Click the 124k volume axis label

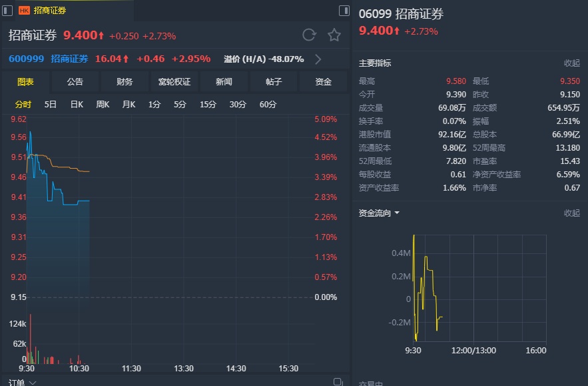(17, 324)
